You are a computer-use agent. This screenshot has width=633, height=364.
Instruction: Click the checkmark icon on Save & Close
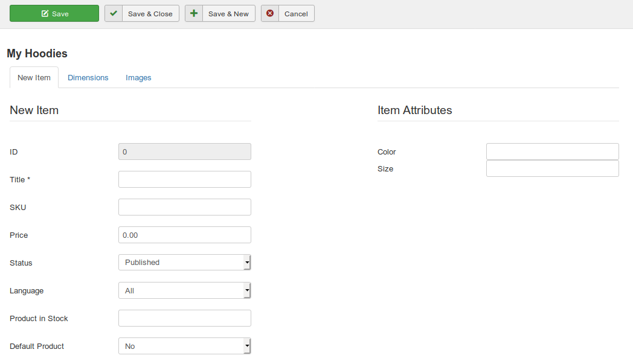(114, 13)
